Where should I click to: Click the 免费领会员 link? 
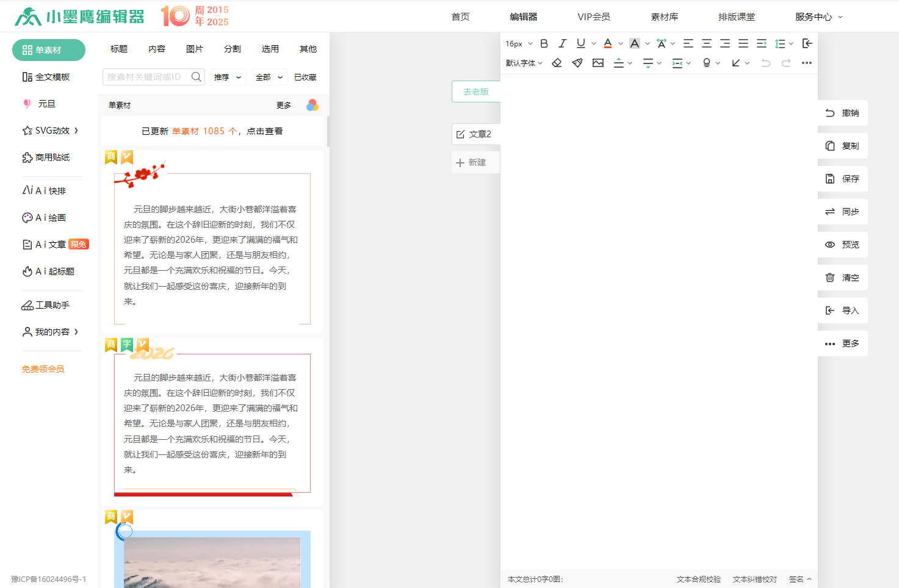(43, 369)
